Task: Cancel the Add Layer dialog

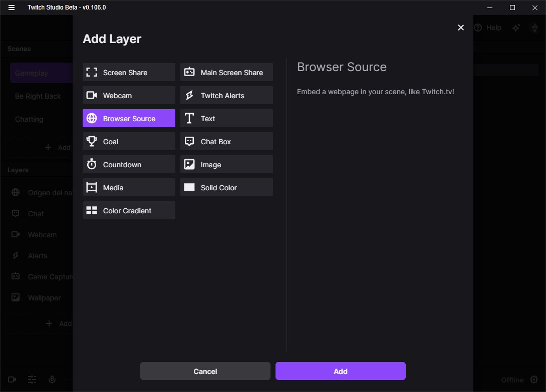Action: [x=205, y=371]
